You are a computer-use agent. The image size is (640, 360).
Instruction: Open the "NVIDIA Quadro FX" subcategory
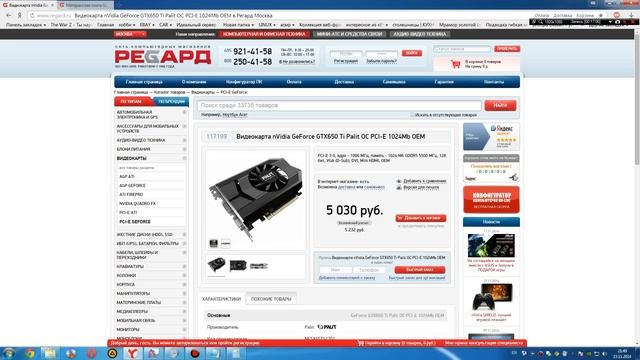[137, 204]
